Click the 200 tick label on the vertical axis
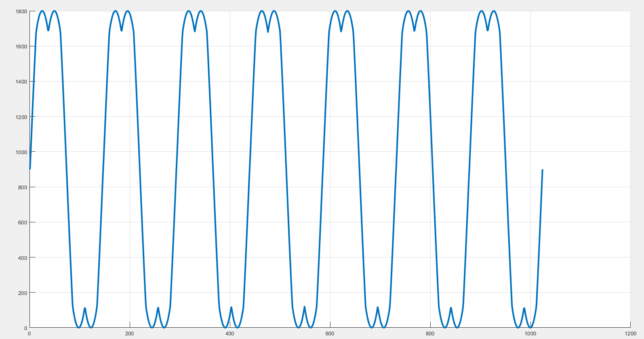Image resolution: width=644 pixels, height=339 pixels. click(23, 293)
